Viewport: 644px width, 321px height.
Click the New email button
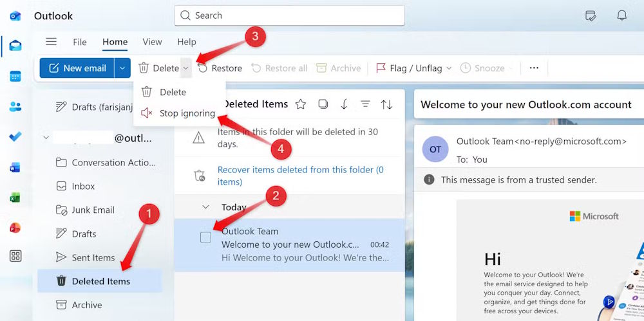[77, 68]
